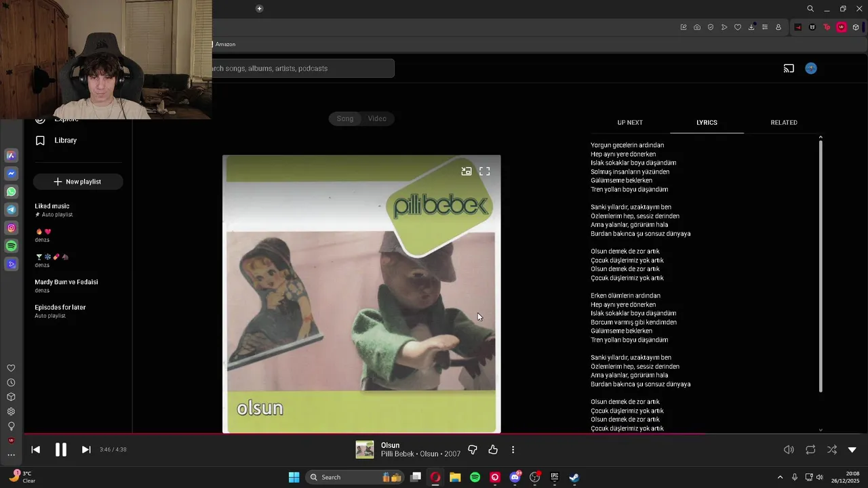The width and height of the screenshot is (868, 488).
Task: Click the snapshot camera toolbar icon
Action: (697, 27)
